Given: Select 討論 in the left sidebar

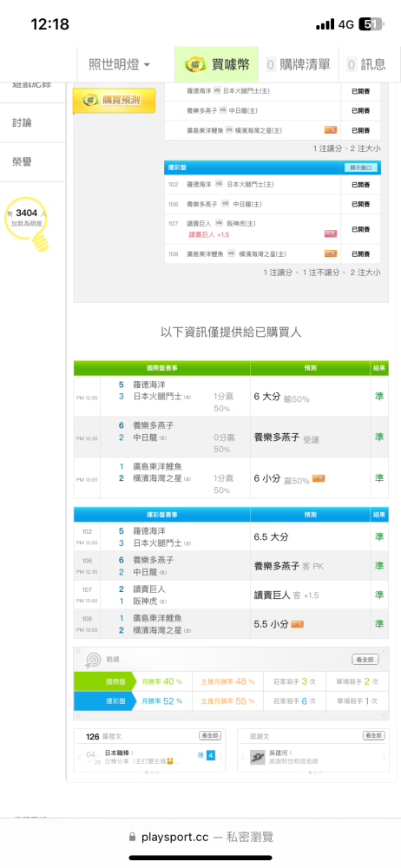Looking at the screenshot, I should coord(23,123).
